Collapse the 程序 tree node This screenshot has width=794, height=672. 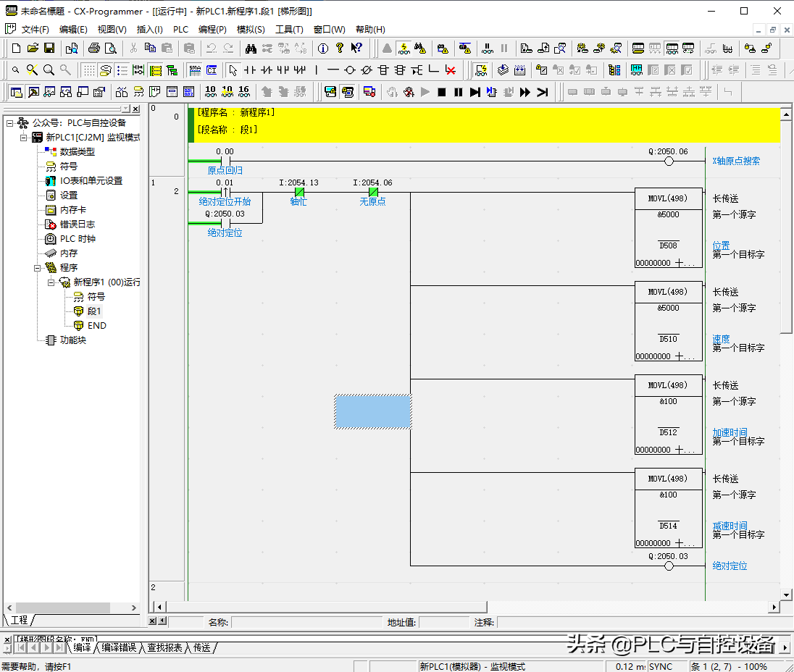[x=38, y=268]
